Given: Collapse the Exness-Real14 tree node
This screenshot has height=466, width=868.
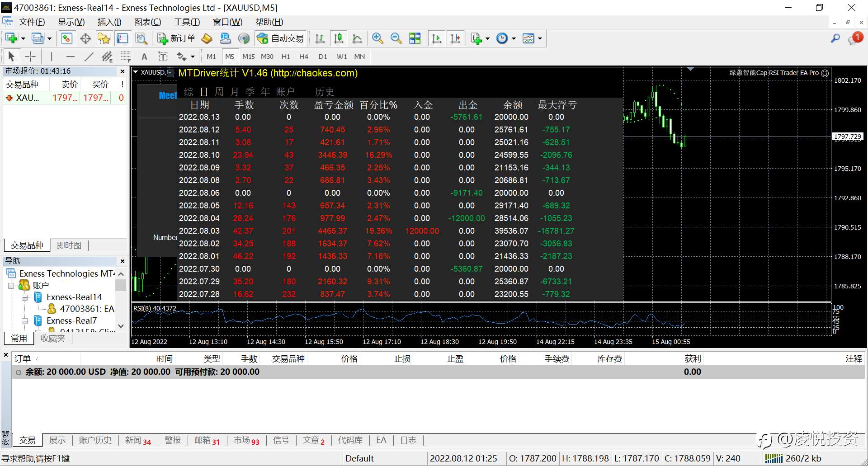Looking at the screenshot, I should tap(25, 297).
